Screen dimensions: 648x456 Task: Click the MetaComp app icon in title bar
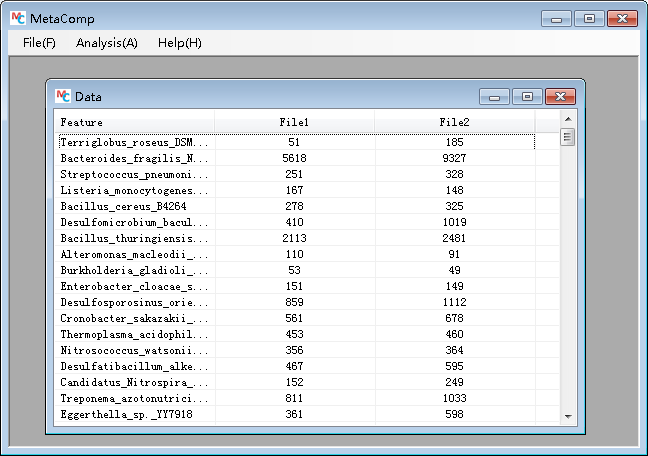coord(17,18)
